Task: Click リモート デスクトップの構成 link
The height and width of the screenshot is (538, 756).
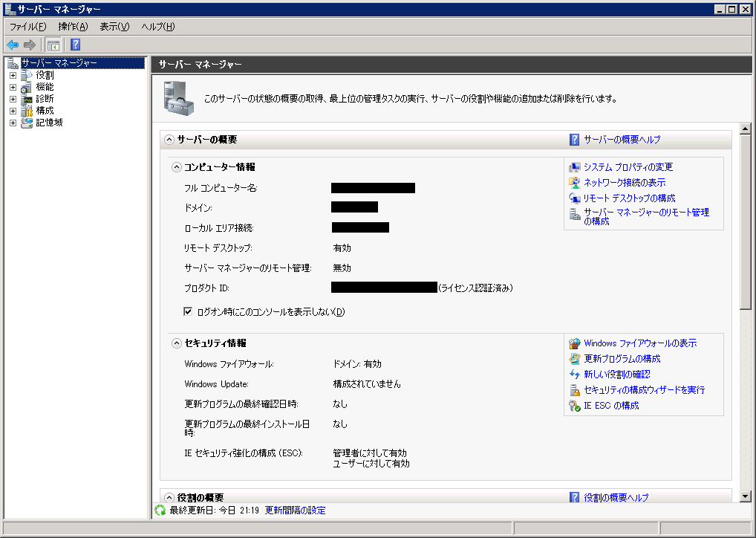Action: coord(629,198)
